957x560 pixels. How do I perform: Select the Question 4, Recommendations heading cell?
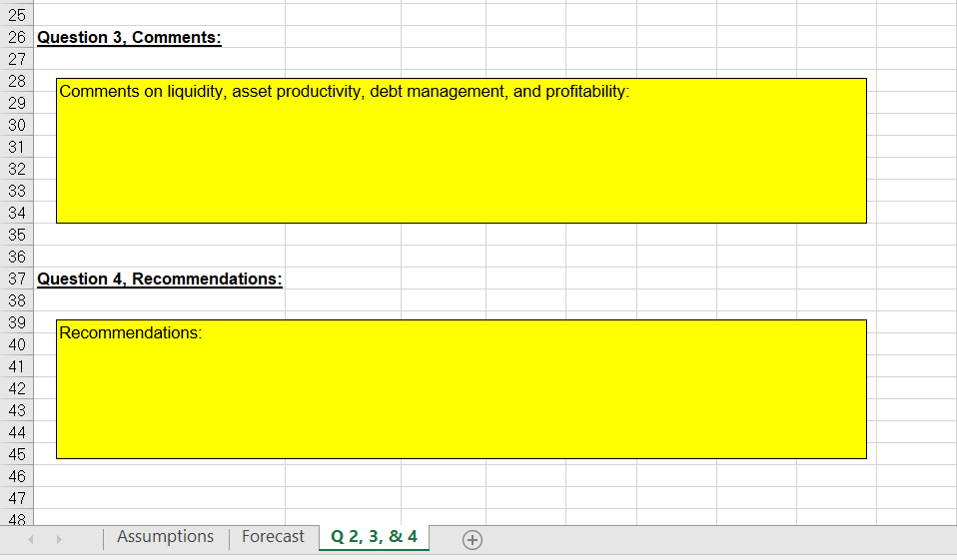pos(160,279)
